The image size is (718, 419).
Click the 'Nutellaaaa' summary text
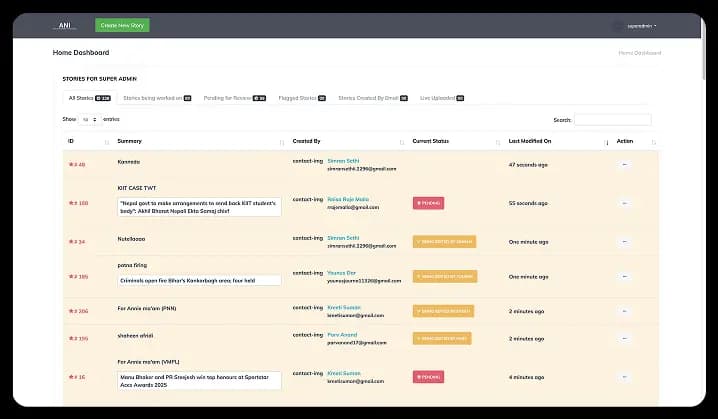coord(131,239)
